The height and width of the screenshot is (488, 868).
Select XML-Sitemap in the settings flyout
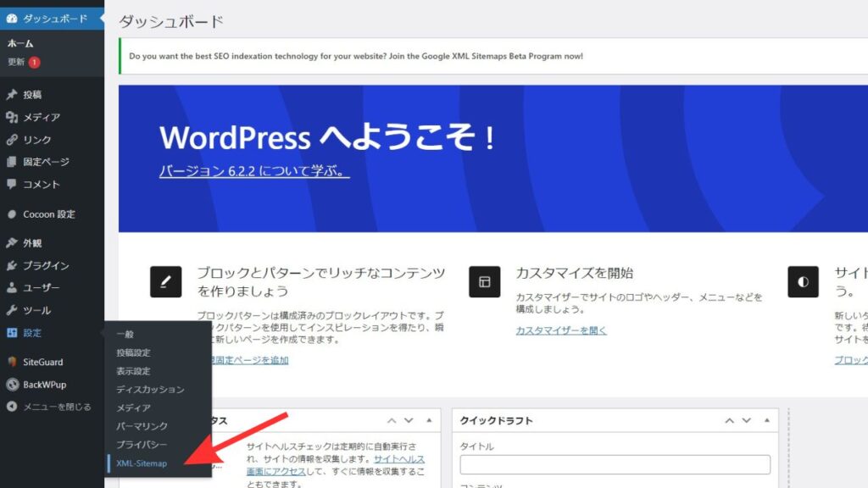click(142, 463)
